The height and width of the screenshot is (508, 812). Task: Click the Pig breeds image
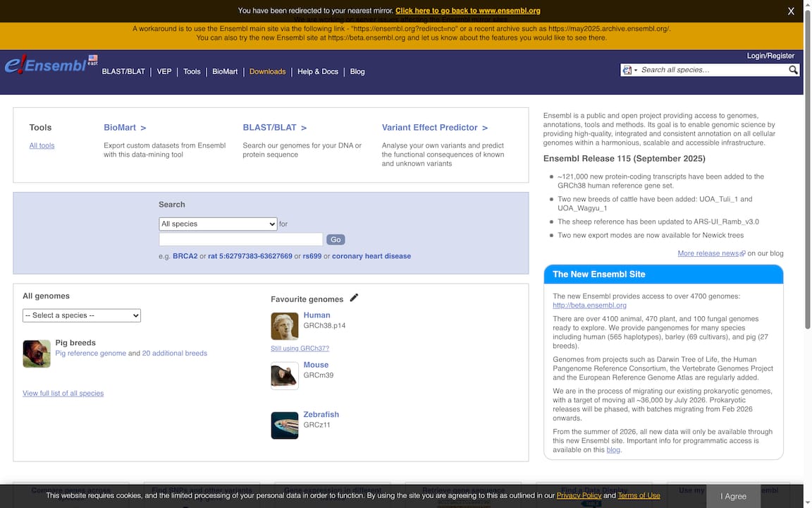click(x=37, y=353)
